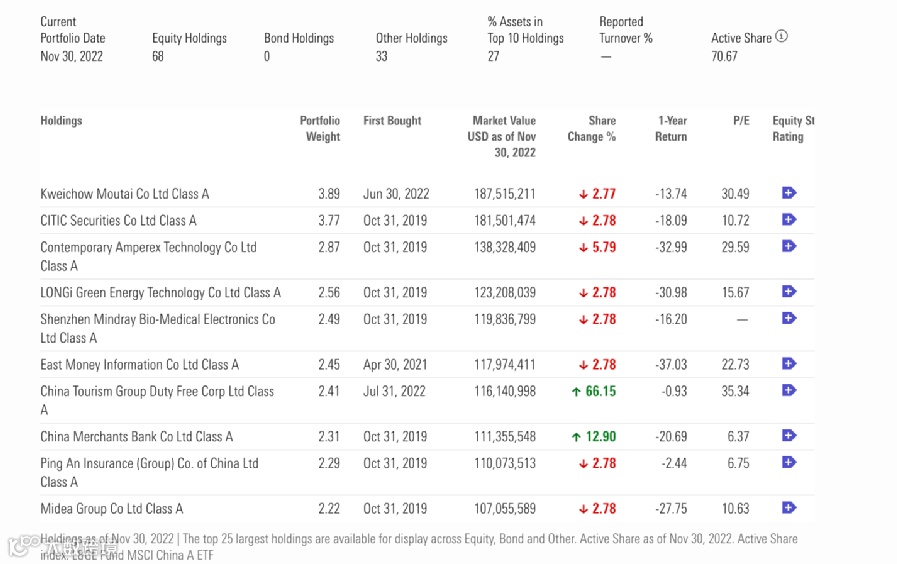
Task: Click East Money Information rating arrow icon
Action: click(x=788, y=364)
